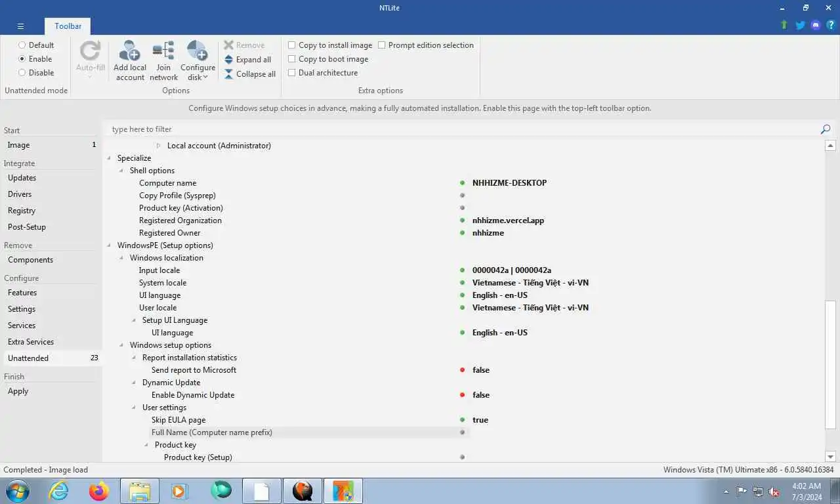The image size is (840, 504).
Task: Collapse the Specialize tree node
Action: tap(109, 158)
